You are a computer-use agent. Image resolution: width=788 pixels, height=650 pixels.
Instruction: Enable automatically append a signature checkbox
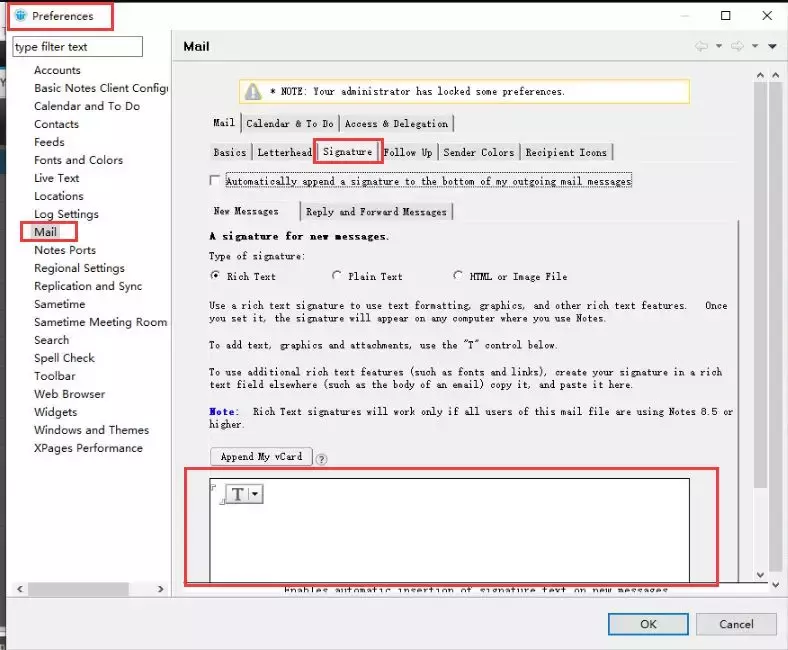pos(215,180)
